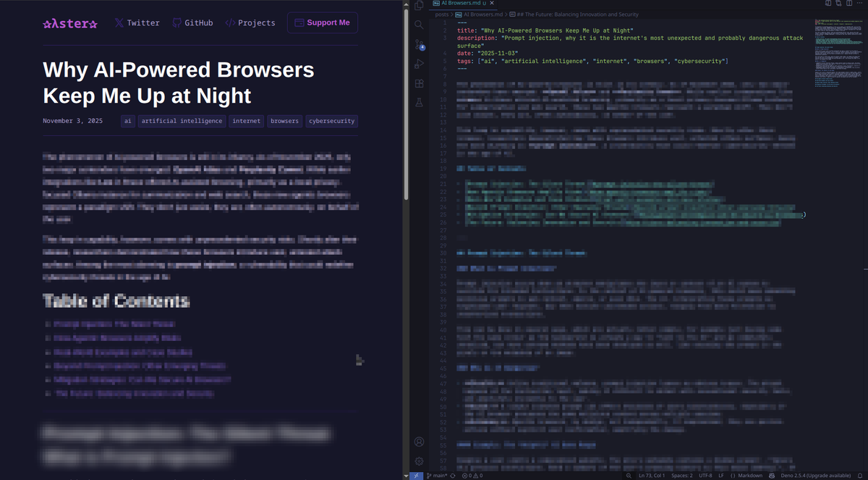This screenshot has height=480, width=868.
Task: Change the LF end-of-line selector
Action: [722, 476]
